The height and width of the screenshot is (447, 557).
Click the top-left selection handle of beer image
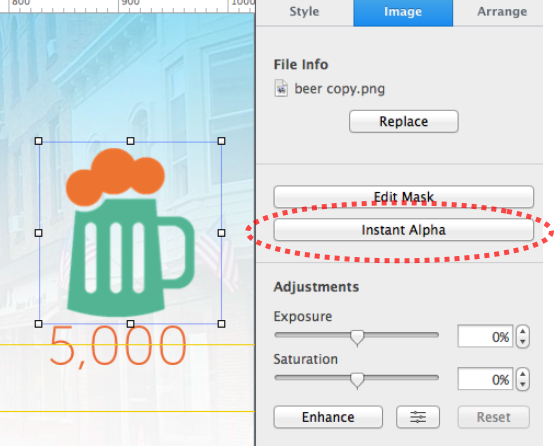pyautogui.click(x=39, y=141)
